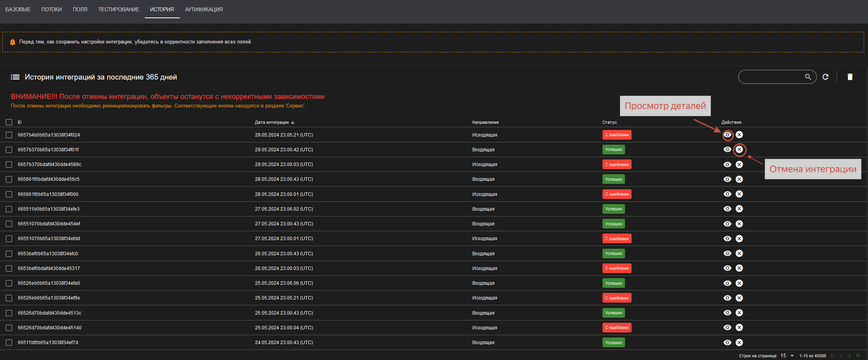The height and width of the screenshot is (360, 868).
Task: Open rows per page dropdown
Action: pyautogui.click(x=787, y=356)
